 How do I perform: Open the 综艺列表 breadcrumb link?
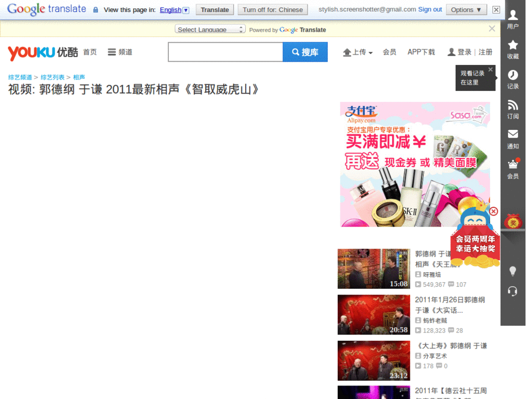[52, 77]
